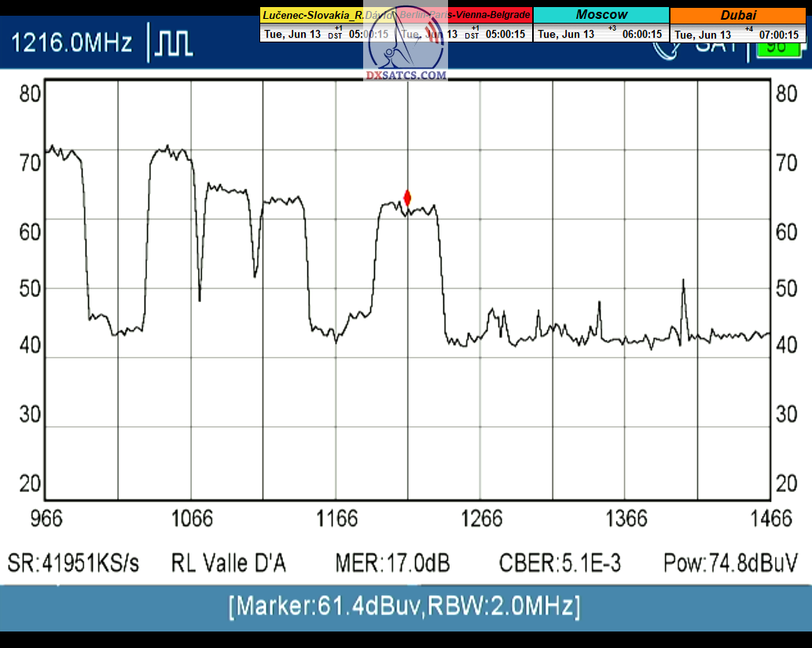Select the Dubai time zone header
Screen dimensions: 812x648
pyautogui.click(x=738, y=15)
